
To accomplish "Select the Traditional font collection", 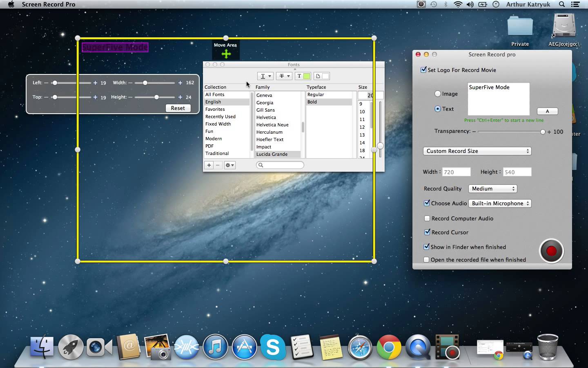I will point(217,153).
